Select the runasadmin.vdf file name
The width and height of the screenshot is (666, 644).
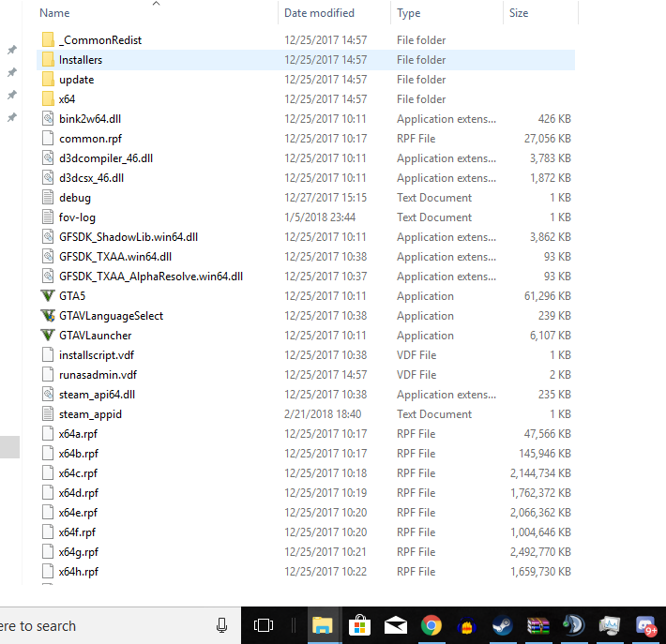(x=98, y=375)
